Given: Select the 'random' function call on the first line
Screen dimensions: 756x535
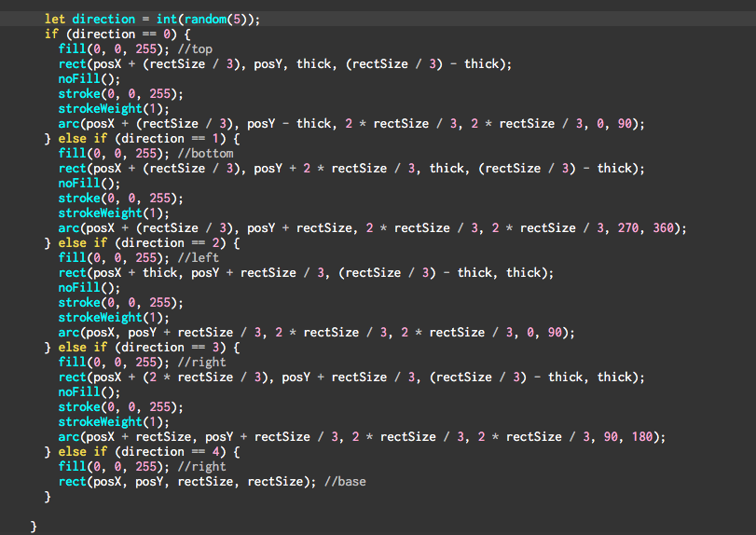Looking at the screenshot, I should pyautogui.click(x=205, y=20).
